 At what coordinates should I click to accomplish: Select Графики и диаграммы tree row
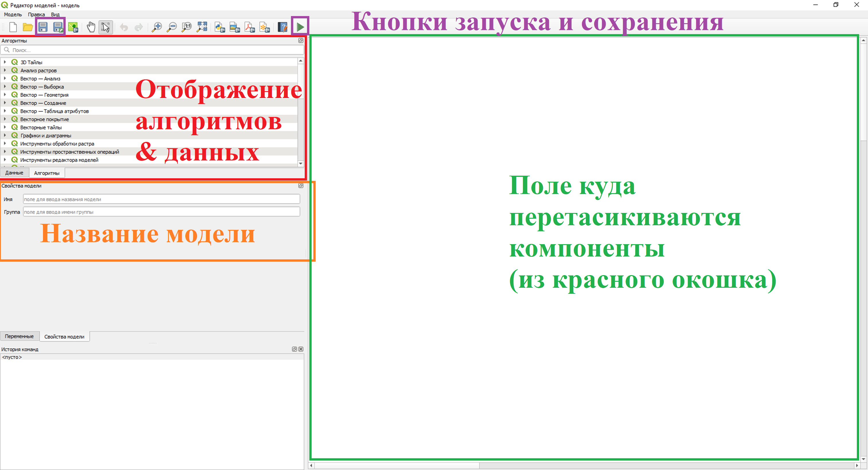[149, 136]
